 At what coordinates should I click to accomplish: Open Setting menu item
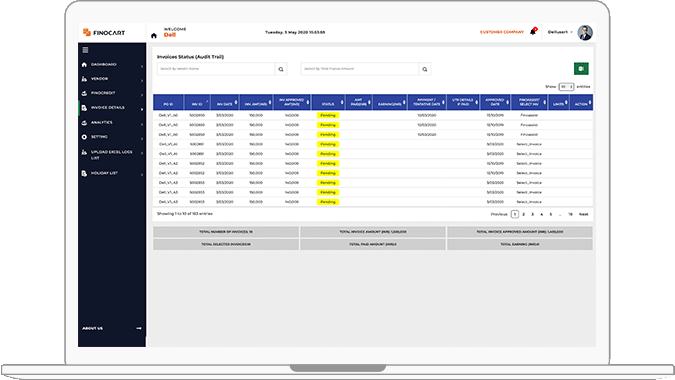[x=99, y=137]
